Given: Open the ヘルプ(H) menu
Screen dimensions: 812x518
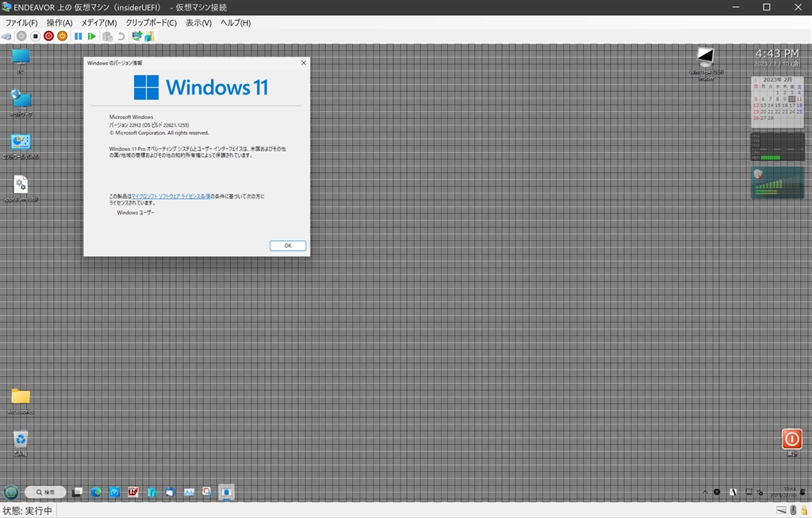Looking at the screenshot, I should [236, 23].
